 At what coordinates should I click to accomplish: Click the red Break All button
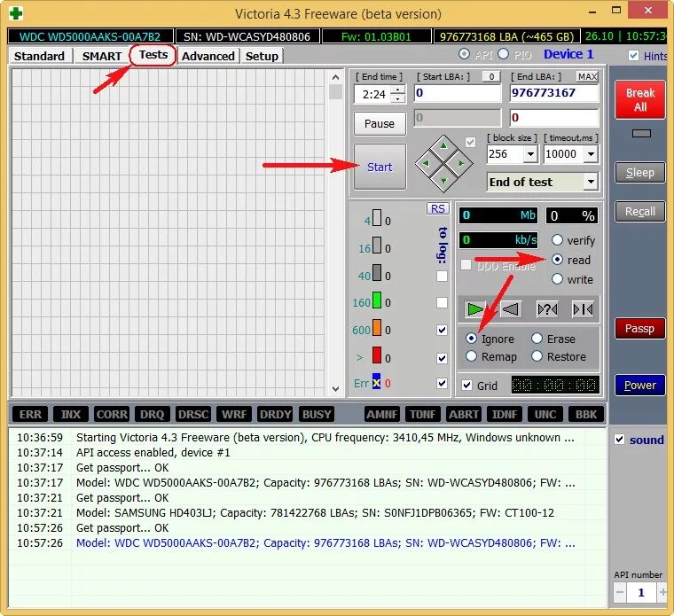[x=640, y=99]
